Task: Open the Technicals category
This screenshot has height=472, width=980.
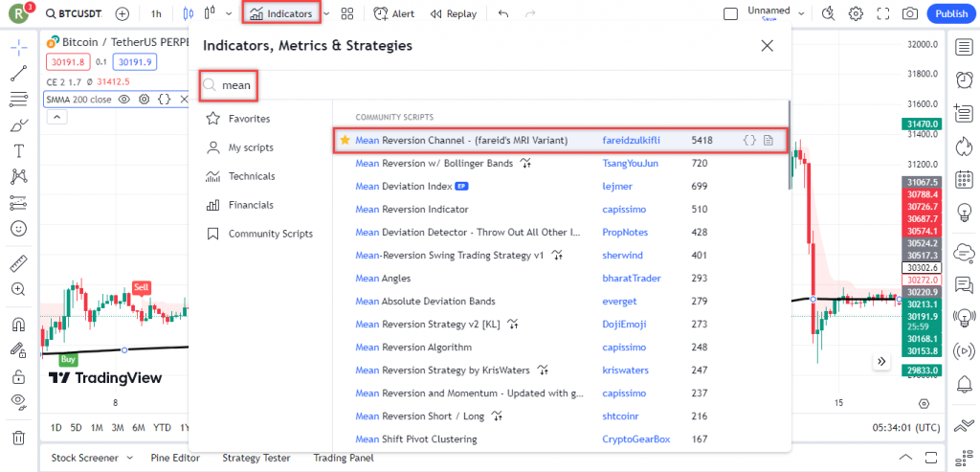Action: [x=242, y=176]
